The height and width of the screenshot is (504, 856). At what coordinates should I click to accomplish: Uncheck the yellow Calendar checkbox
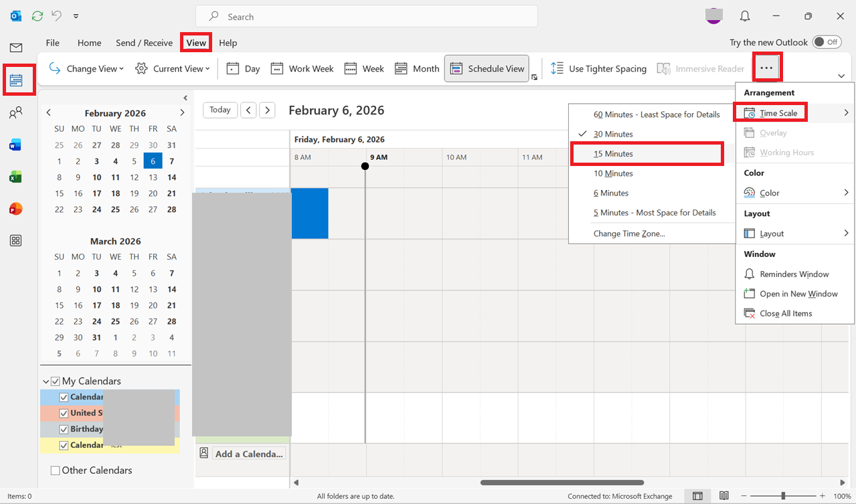(x=64, y=445)
